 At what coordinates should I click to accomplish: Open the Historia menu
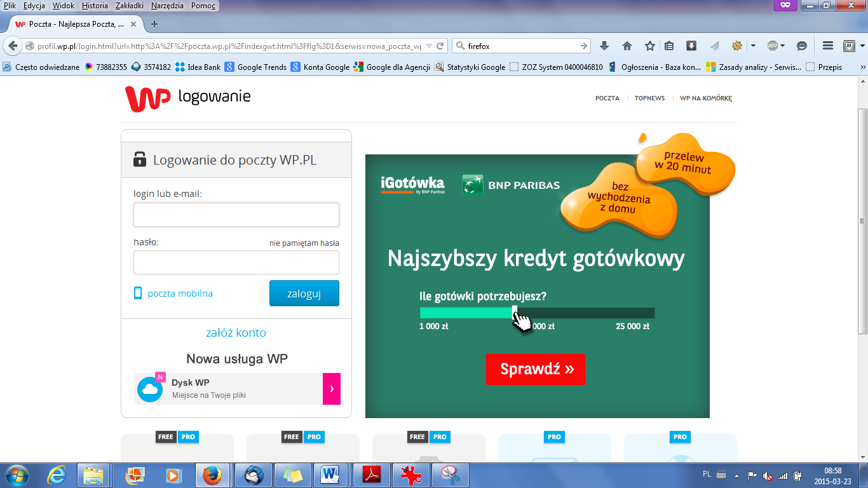point(95,6)
